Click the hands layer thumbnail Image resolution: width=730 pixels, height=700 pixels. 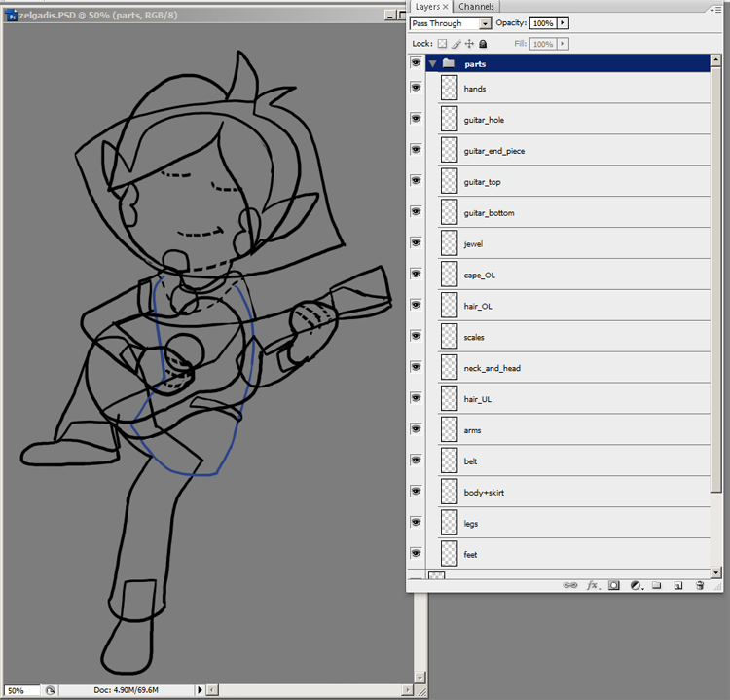coord(450,88)
